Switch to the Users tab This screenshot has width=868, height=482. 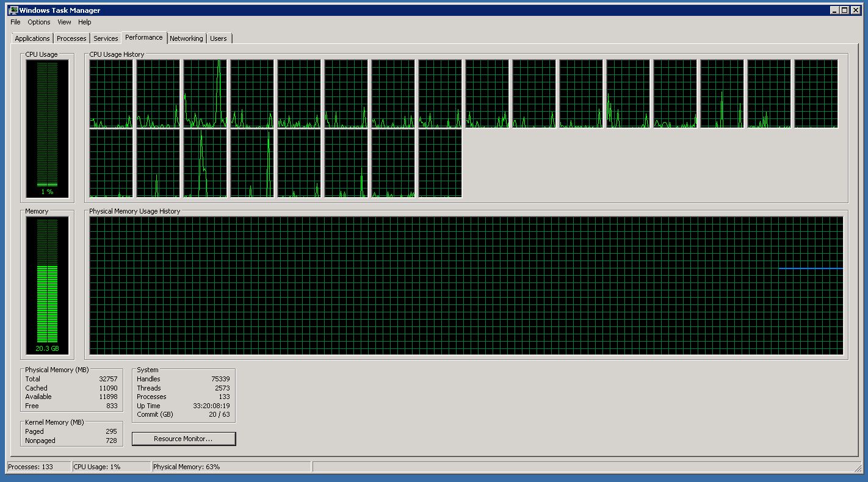(x=219, y=38)
